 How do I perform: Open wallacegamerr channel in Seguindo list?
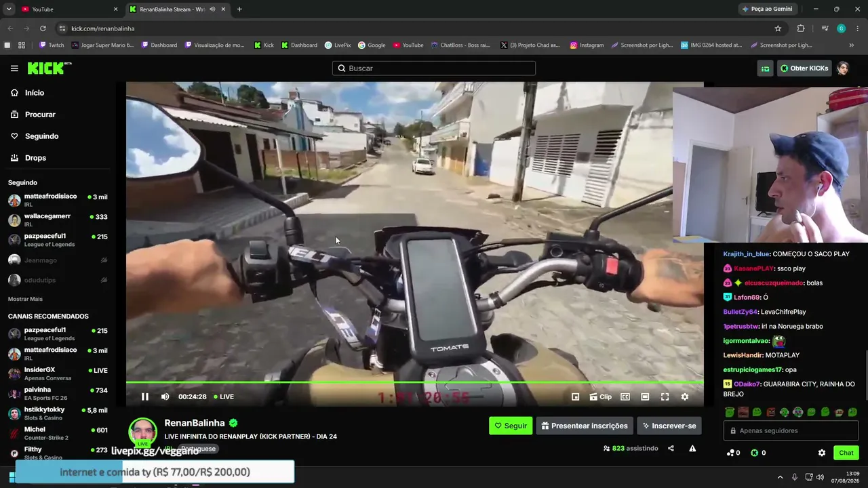click(58, 220)
